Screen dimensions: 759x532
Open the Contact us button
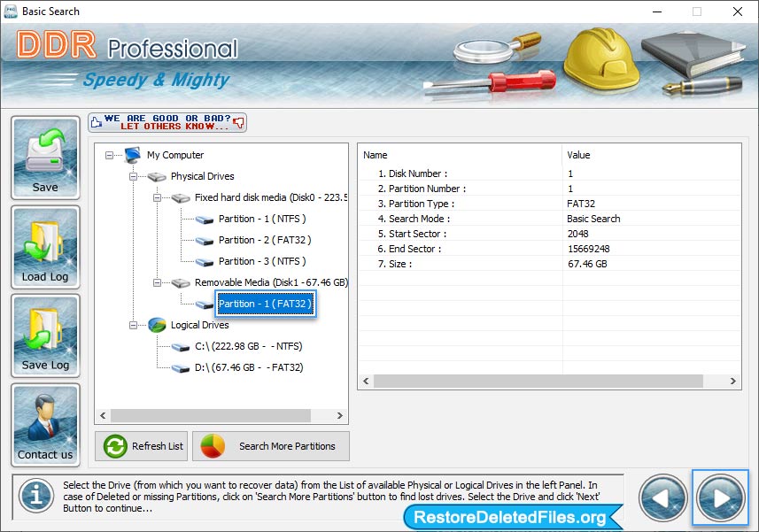[45, 425]
